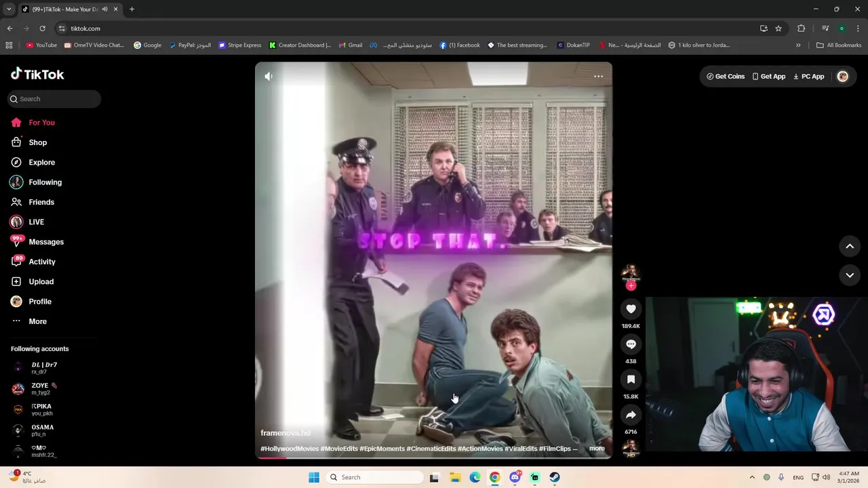The image size is (868, 488).
Task: Open the #CinematicEdits hashtag
Action: click(431, 449)
